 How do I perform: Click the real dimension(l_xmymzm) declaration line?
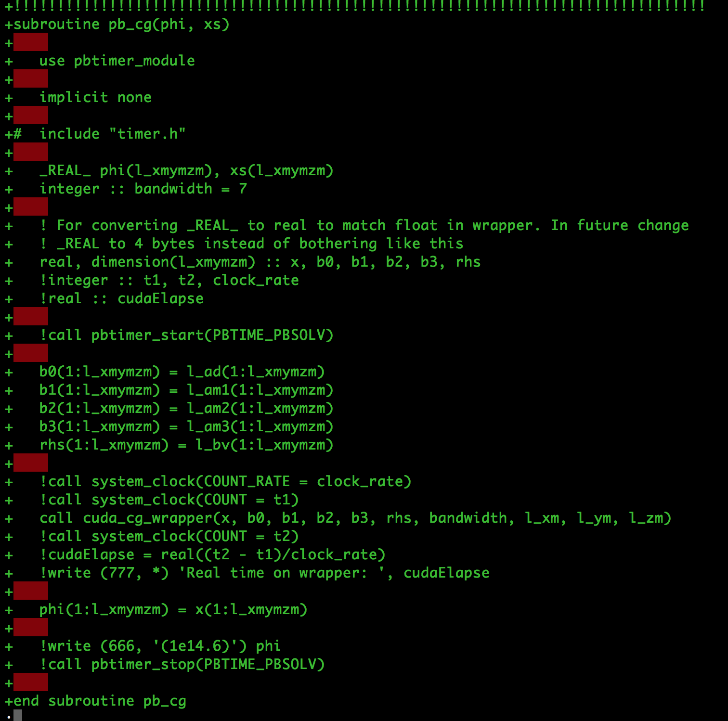[x=260, y=262]
